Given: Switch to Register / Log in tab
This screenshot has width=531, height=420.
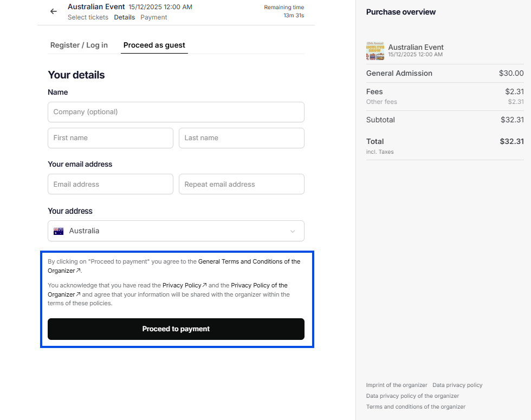Looking at the screenshot, I should click(79, 45).
